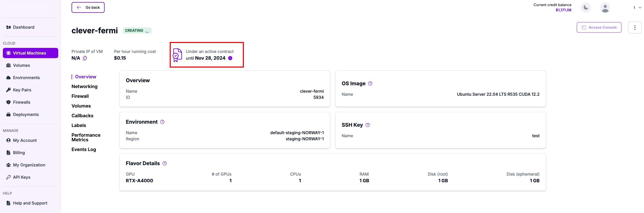Open the Performance Metrics section

tap(86, 137)
